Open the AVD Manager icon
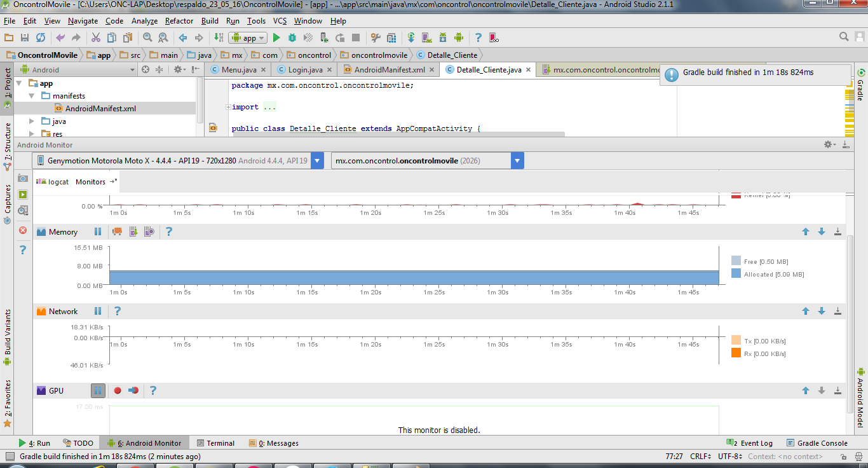Screen dimensions: 868x468 [427, 38]
